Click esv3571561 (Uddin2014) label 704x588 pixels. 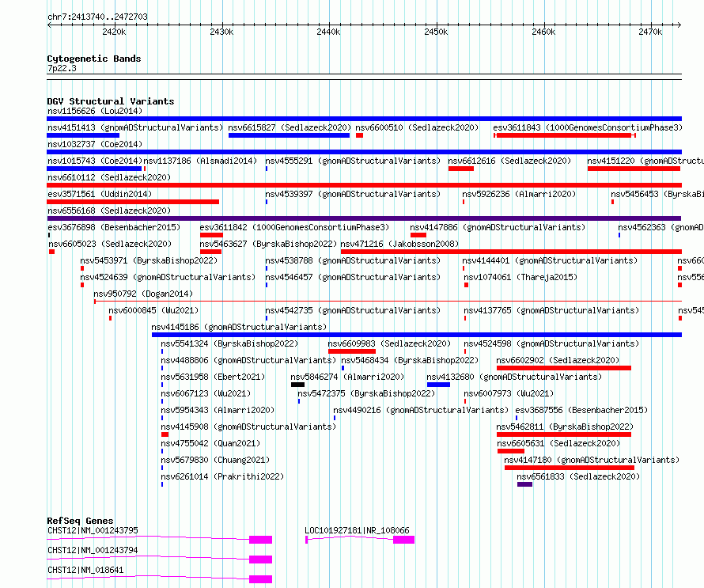point(100,194)
